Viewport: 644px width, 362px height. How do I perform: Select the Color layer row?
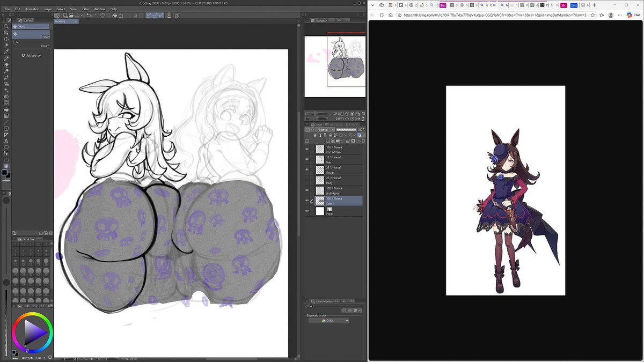[338, 201]
